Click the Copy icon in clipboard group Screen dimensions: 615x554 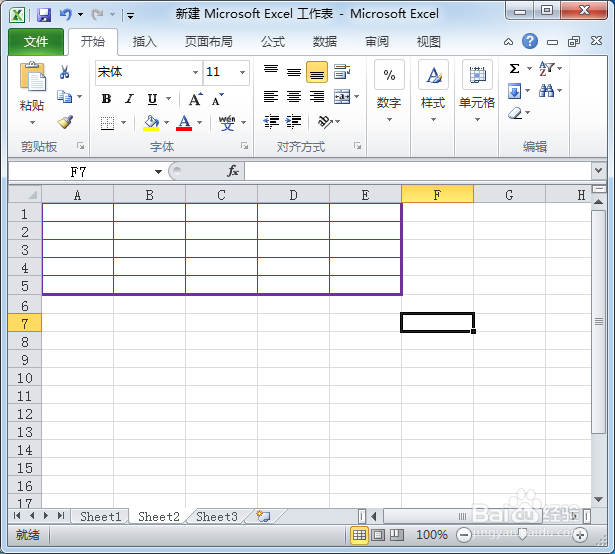tap(64, 97)
